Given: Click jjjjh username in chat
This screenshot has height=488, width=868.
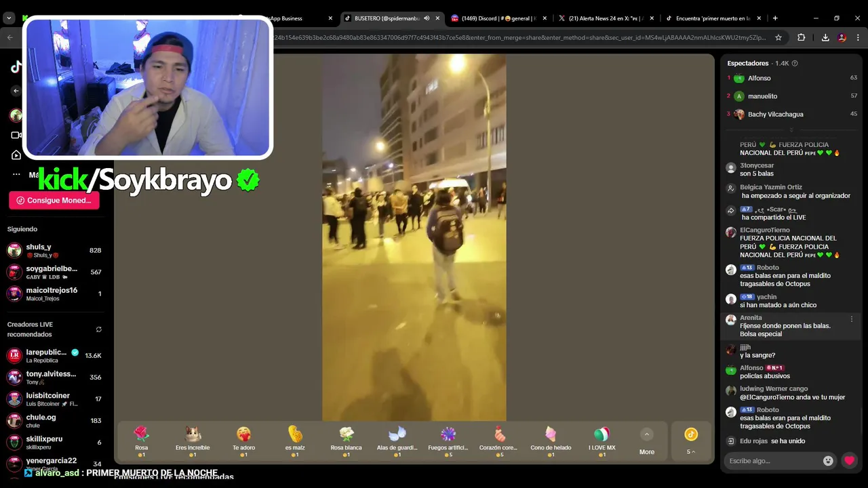Looking at the screenshot, I should coord(745,348).
